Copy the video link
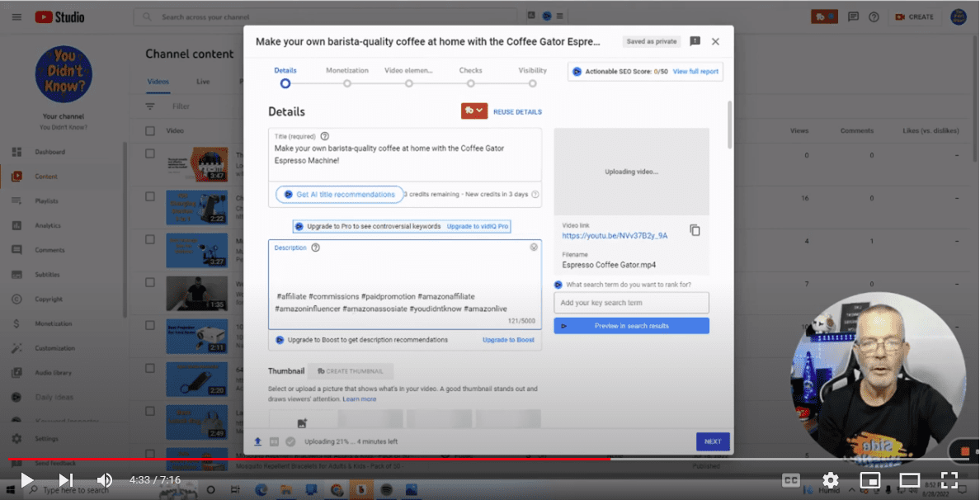 point(695,230)
